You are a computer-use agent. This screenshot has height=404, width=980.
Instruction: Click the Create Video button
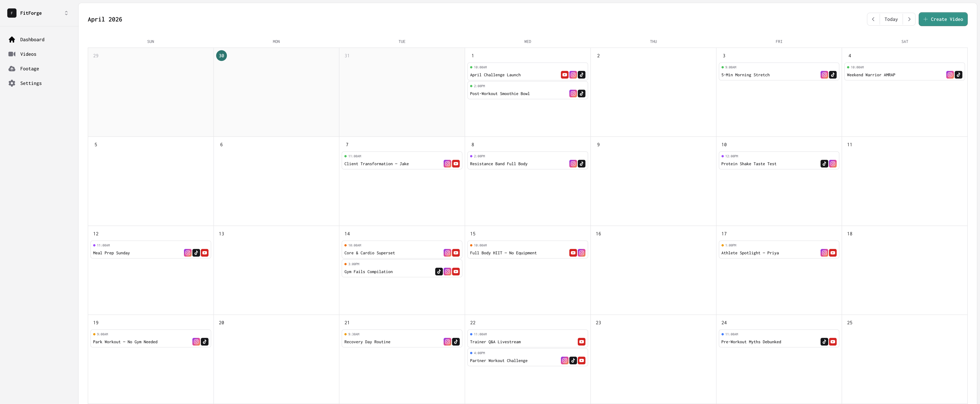coord(943,19)
